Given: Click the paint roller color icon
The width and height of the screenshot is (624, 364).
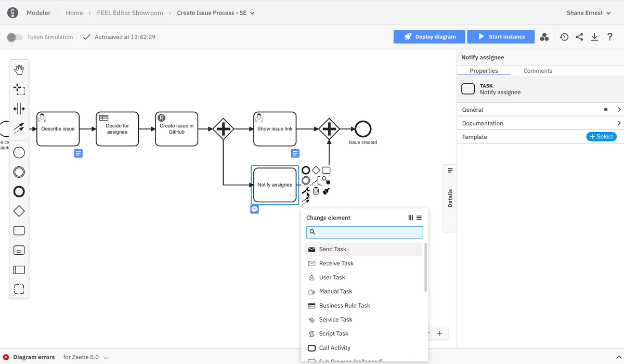Looking at the screenshot, I should pos(327,191).
